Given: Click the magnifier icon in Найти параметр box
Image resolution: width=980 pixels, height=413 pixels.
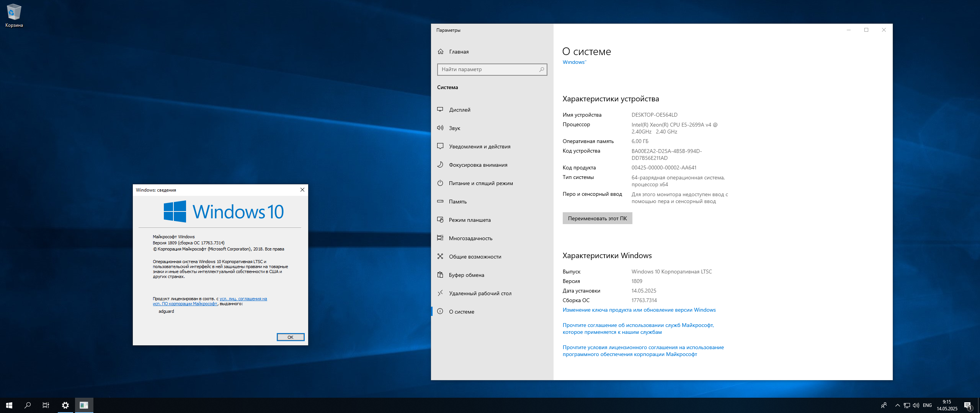Looking at the screenshot, I should tap(541, 70).
